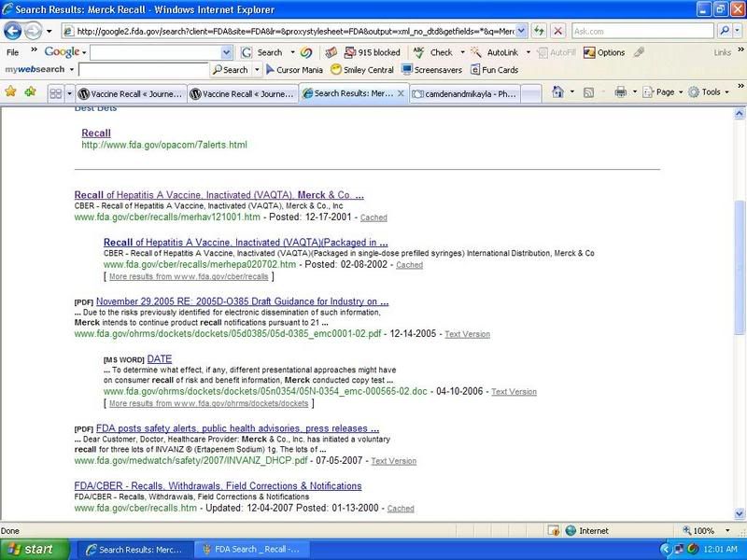
Task: Click the system tray clock 12:01 AM
Action: (720, 550)
